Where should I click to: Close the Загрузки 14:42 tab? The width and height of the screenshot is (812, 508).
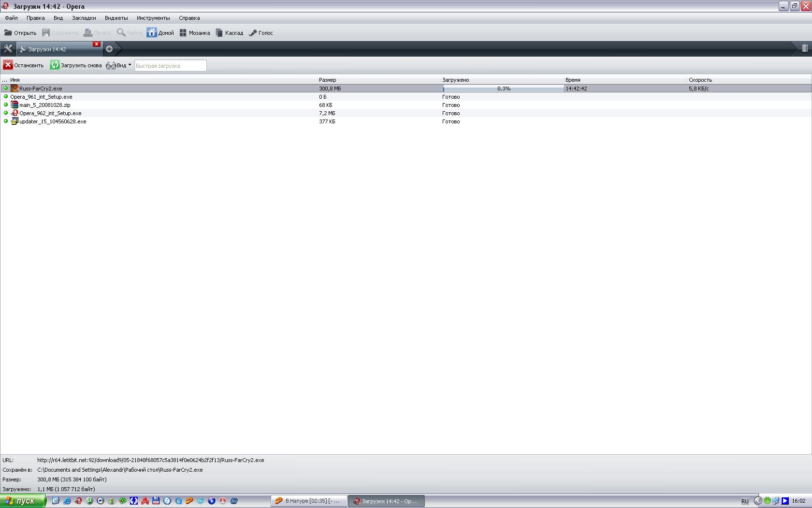click(97, 44)
